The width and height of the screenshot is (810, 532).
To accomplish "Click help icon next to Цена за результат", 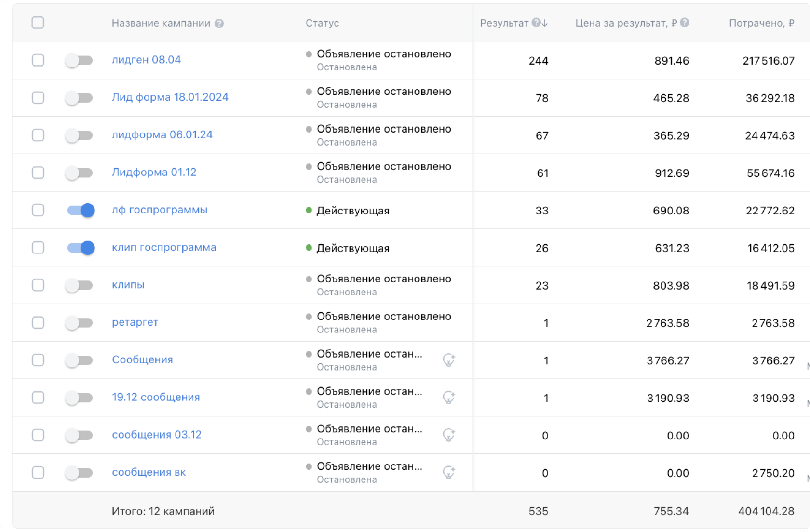I will point(685,23).
